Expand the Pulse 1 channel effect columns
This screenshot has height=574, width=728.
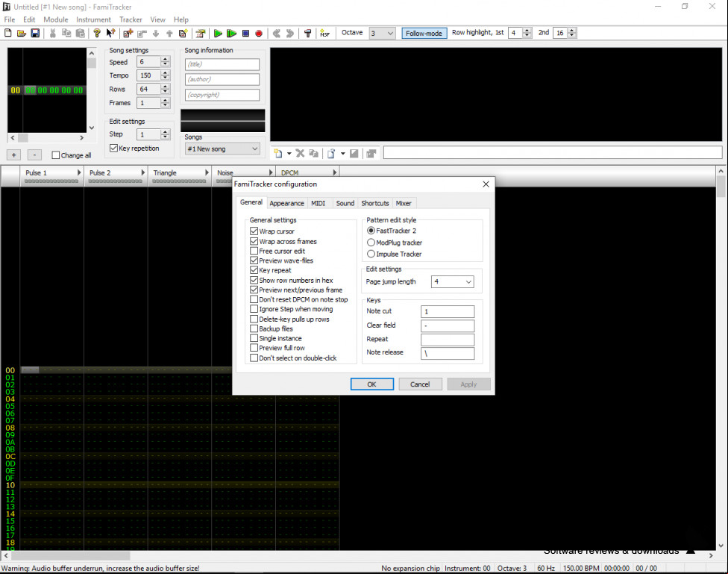coord(79,172)
